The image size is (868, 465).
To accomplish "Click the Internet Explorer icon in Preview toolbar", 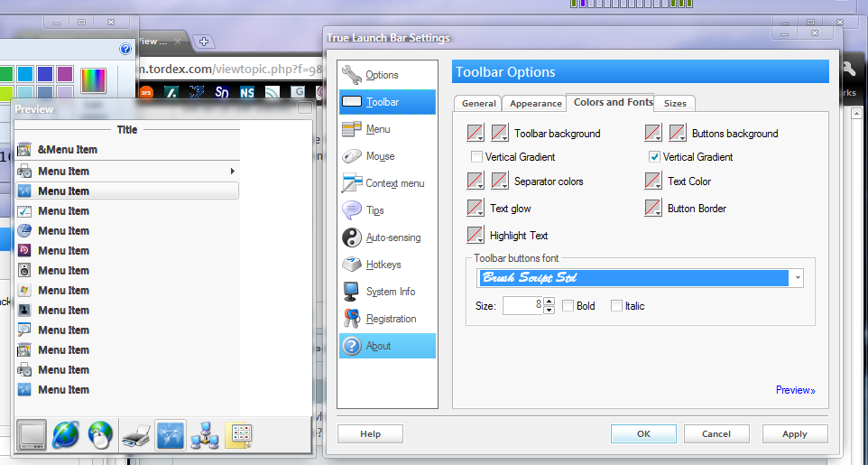I will pyautogui.click(x=66, y=435).
